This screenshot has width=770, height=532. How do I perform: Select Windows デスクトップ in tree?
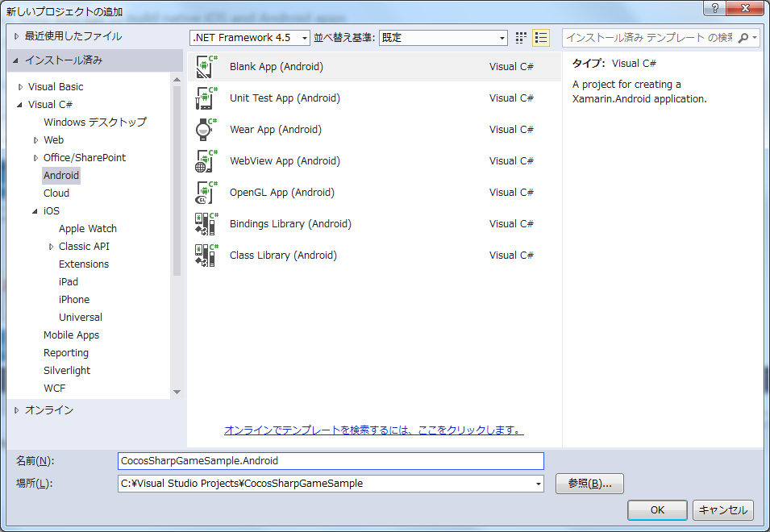pos(95,123)
